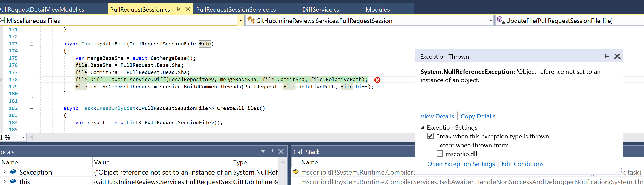Switch to the PullRequestSessionService.cs tab
The image size is (644, 185).
click(x=236, y=10)
